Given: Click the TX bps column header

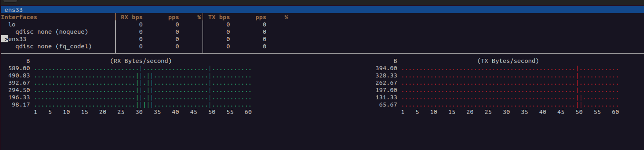Looking at the screenshot, I should [219, 17].
